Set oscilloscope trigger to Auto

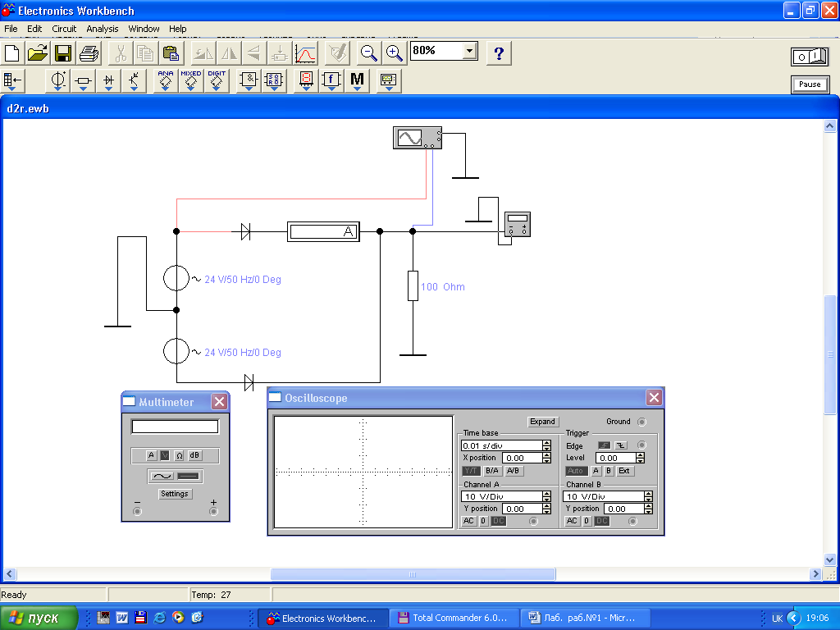click(x=575, y=471)
